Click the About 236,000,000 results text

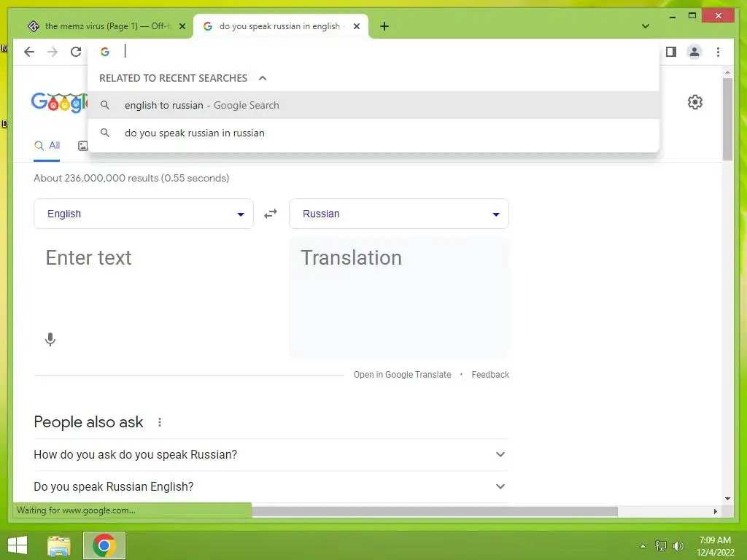(131, 178)
